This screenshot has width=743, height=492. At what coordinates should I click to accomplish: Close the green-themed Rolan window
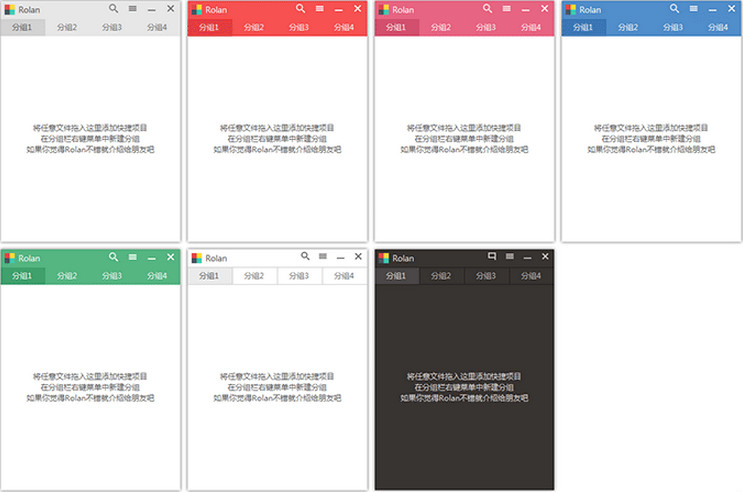point(171,257)
